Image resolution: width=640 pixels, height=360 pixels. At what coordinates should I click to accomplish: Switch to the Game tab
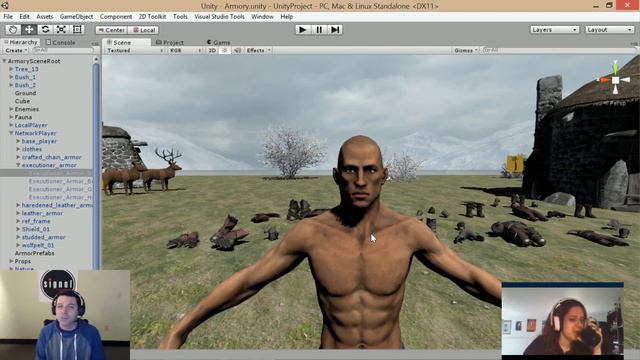click(218, 42)
